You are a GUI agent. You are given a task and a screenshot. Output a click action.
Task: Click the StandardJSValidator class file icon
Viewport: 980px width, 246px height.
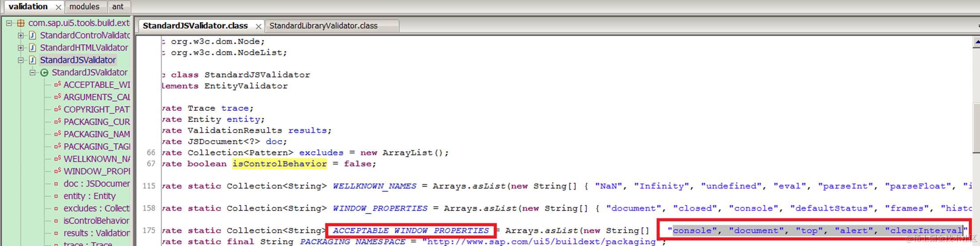pos(32,60)
